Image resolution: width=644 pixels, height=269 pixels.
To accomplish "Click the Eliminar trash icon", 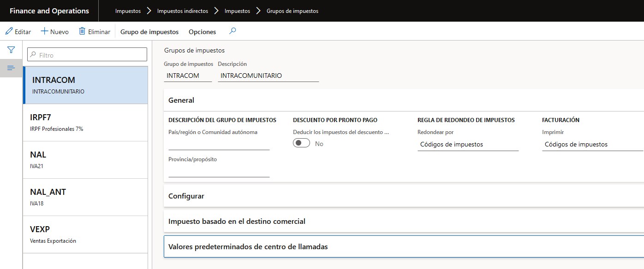I will (x=82, y=31).
